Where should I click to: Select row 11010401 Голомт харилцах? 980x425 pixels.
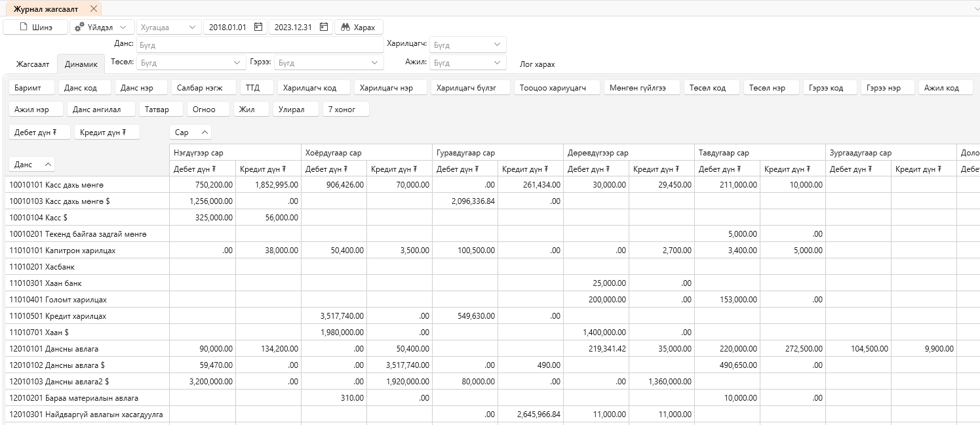(x=88, y=300)
